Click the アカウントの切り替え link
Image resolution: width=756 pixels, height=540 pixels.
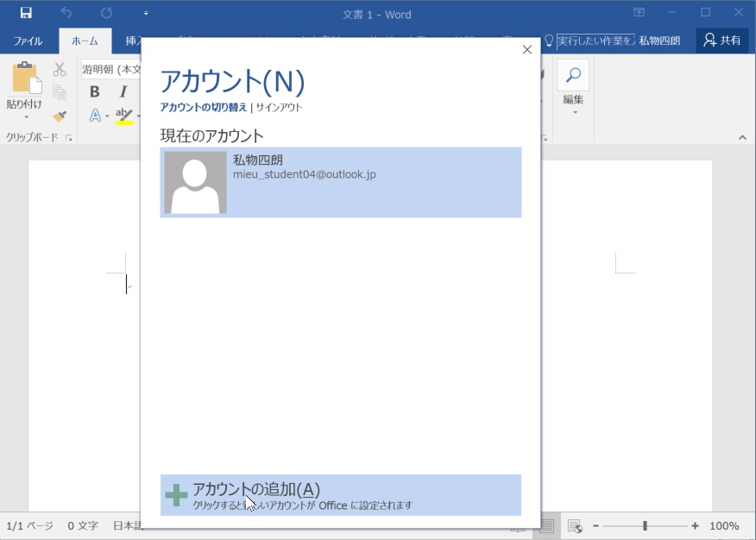[x=204, y=107]
